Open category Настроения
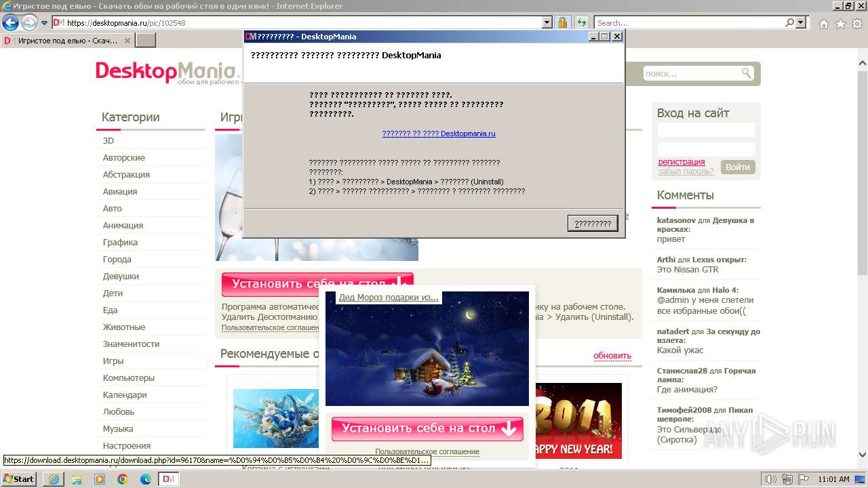The height and width of the screenshot is (488, 868). tap(127, 445)
